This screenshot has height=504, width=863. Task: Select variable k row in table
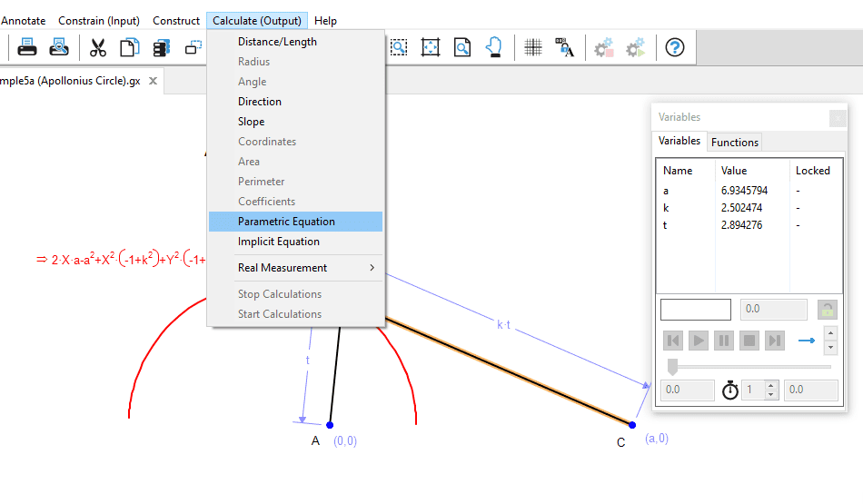(749, 208)
